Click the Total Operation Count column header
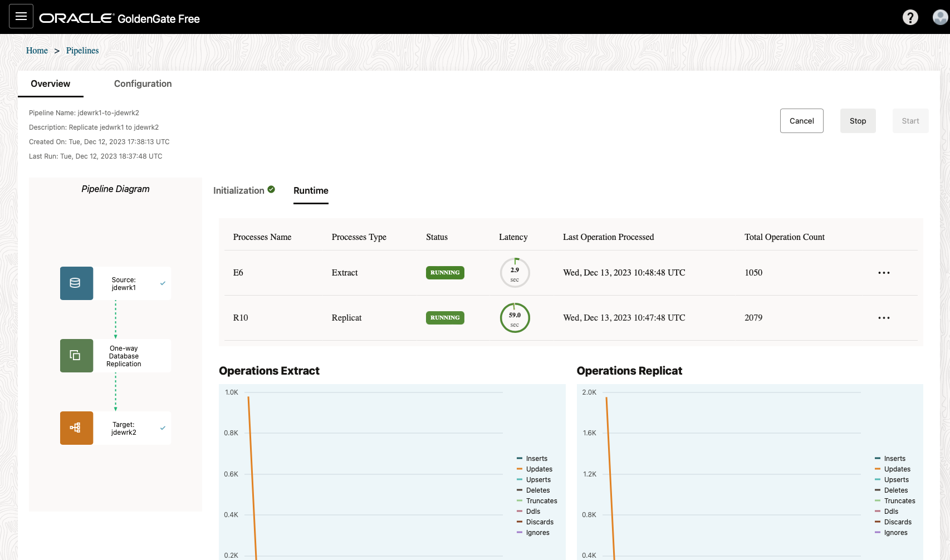This screenshot has width=950, height=560. click(x=785, y=237)
